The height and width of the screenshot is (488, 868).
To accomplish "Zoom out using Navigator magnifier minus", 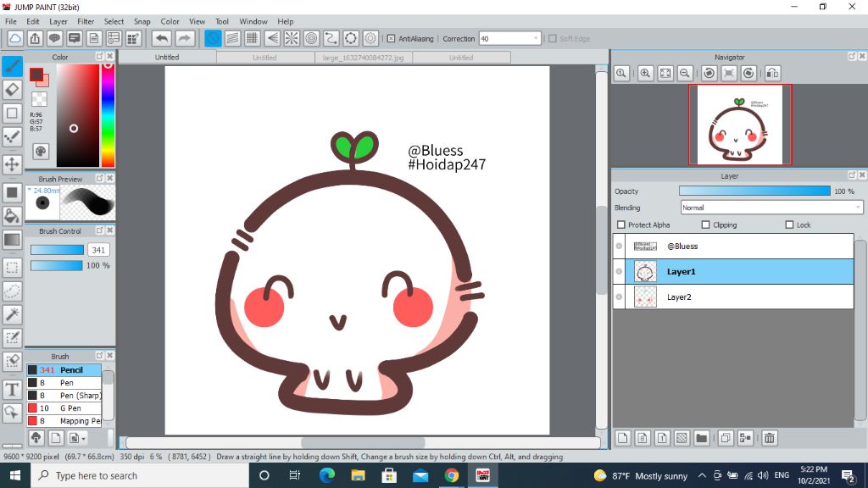I will pos(685,73).
